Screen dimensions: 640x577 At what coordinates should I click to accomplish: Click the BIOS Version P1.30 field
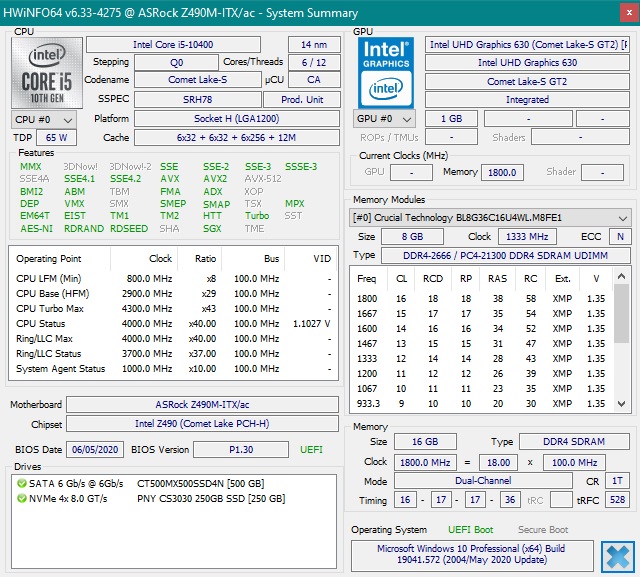tap(241, 450)
